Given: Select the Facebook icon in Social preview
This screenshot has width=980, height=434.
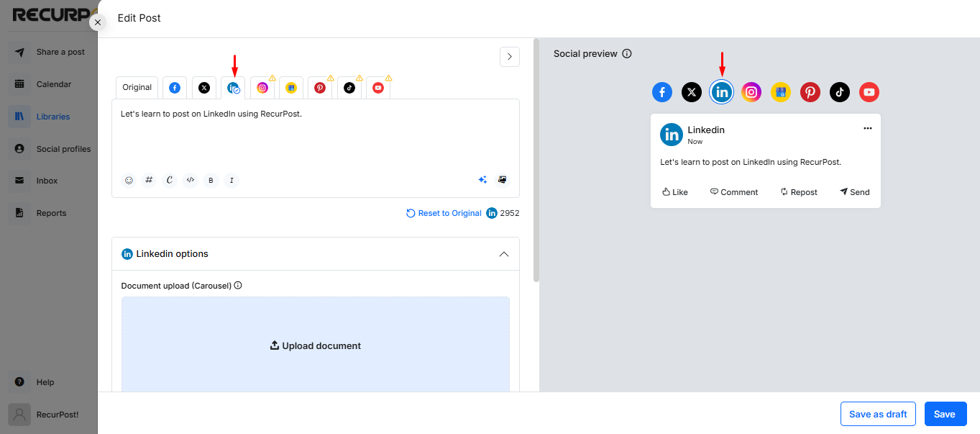Looking at the screenshot, I should pos(662,92).
